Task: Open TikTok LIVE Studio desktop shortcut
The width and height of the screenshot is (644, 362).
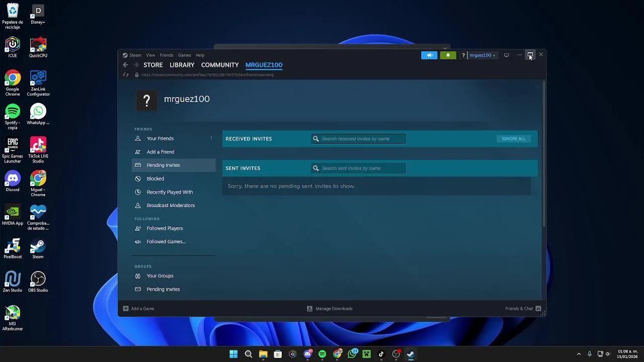Action: click(38, 150)
